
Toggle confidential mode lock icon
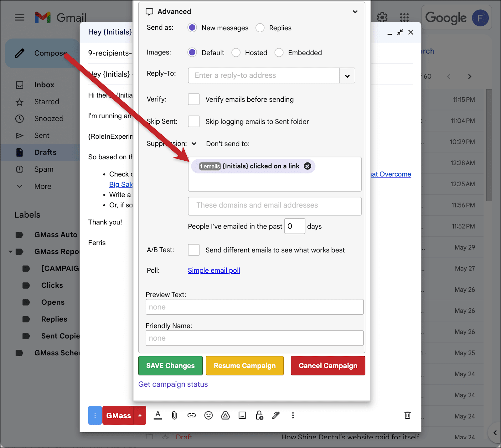tap(259, 415)
